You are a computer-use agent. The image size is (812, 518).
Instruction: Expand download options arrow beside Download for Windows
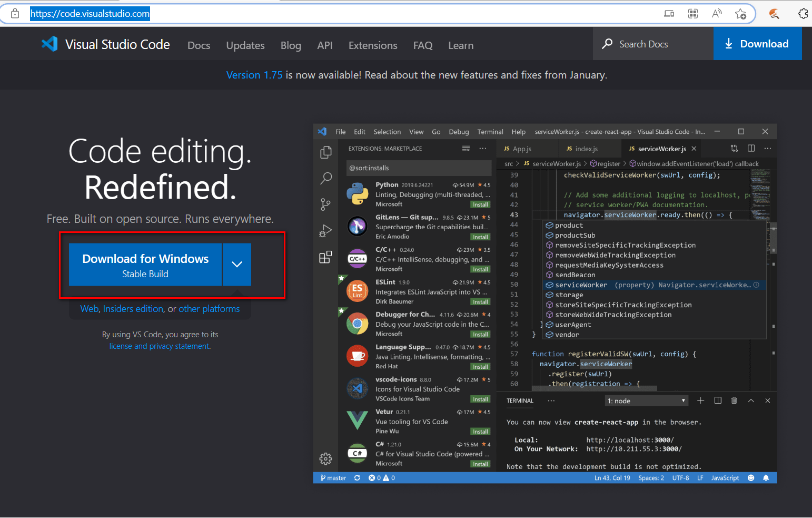click(237, 265)
